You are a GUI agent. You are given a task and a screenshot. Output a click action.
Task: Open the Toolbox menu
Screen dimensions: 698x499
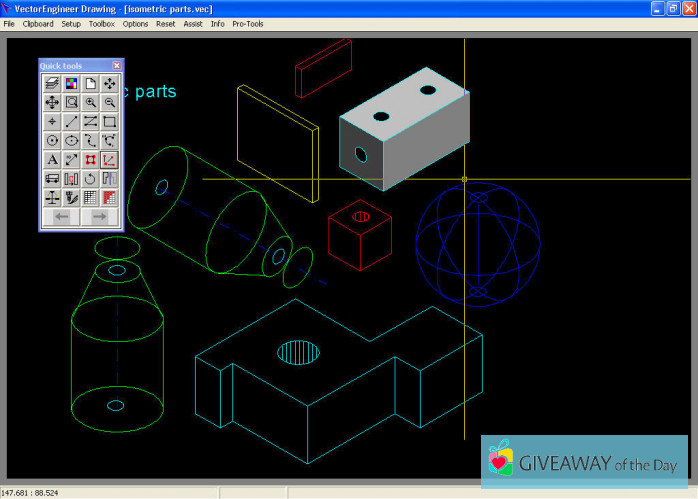point(101,23)
